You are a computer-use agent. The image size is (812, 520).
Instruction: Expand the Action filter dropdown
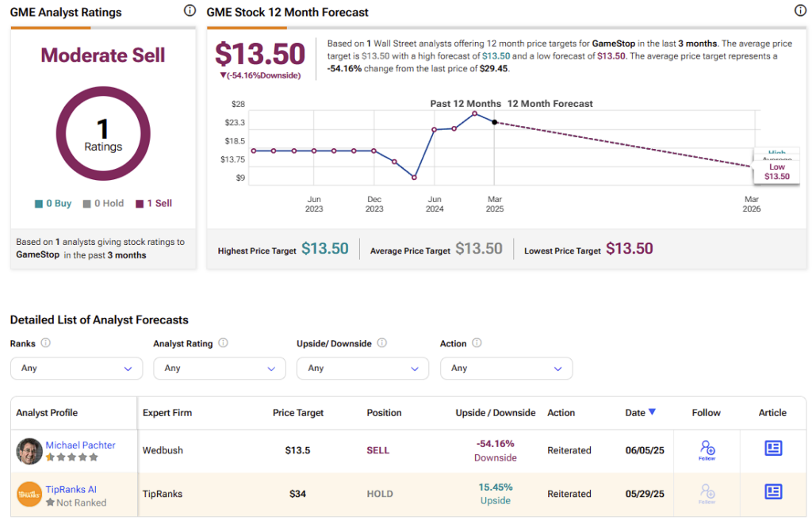tap(507, 369)
